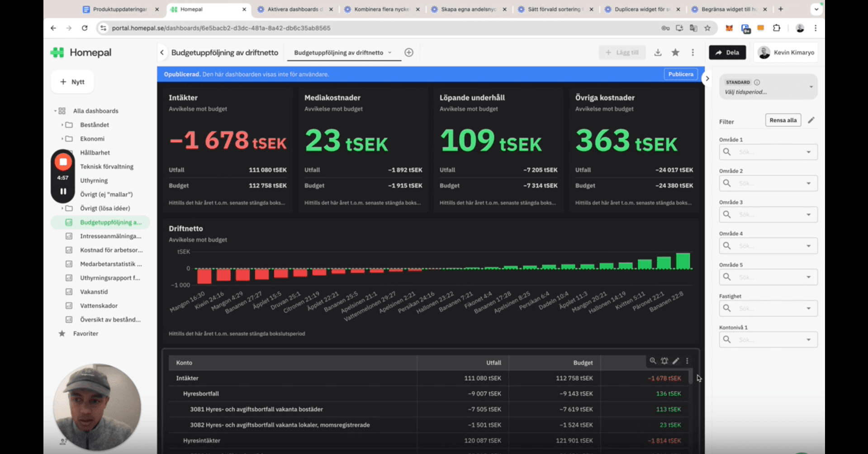868x454 pixels.
Task: Open the Välj tidsperiod period selector
Action: [768, 87]
